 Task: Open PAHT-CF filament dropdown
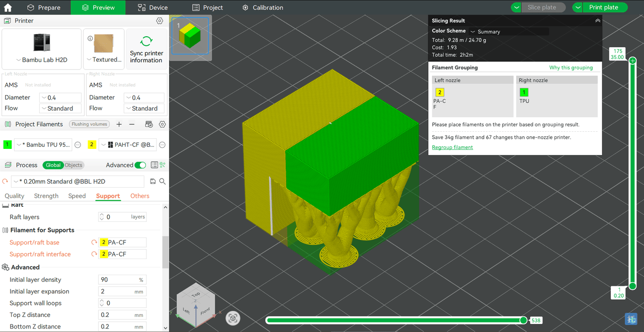pos(128,145)
